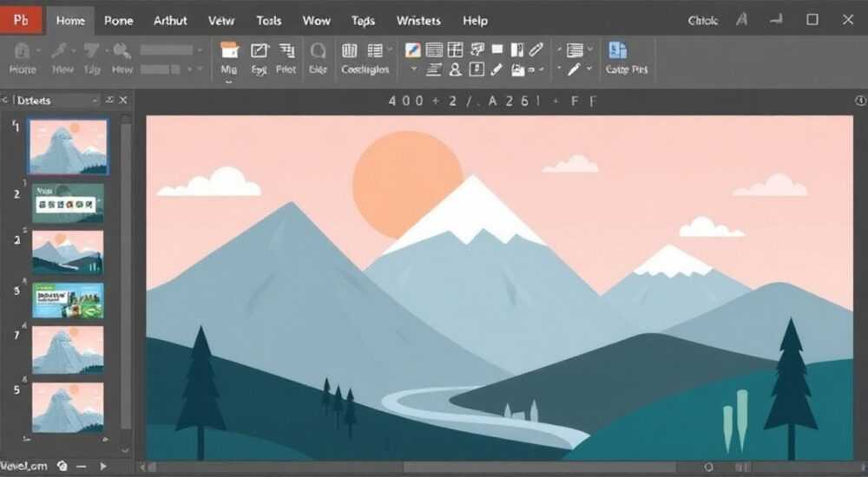Click the Cattge Pits document icon
868x477 pixels.
click(x=617, y=50)
